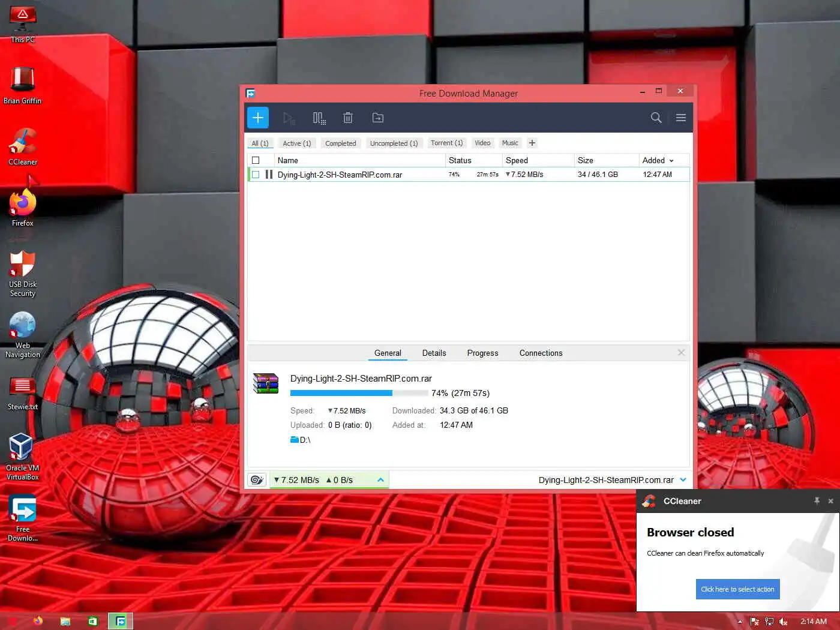This screenshot has width=840, height=630.
Task: Filter by Torrent (1) tag
Action: [447, 143]
